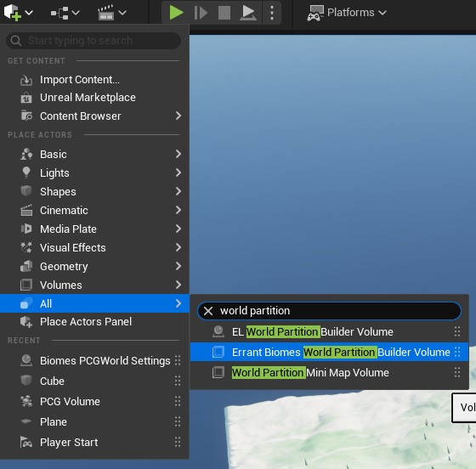
Task: Click drag handle beside World Partition Mini Map
Action: (x=457, y=372)
